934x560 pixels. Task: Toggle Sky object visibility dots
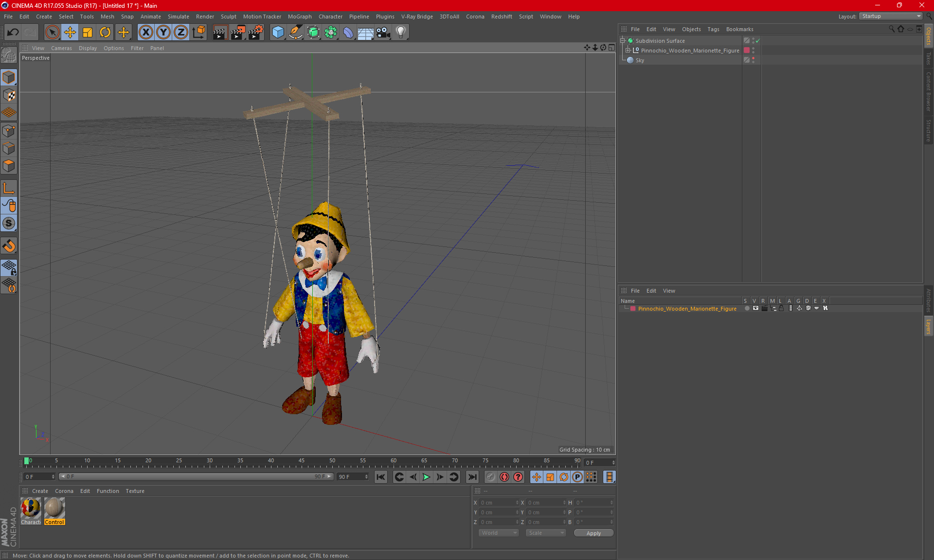point(753,60)
